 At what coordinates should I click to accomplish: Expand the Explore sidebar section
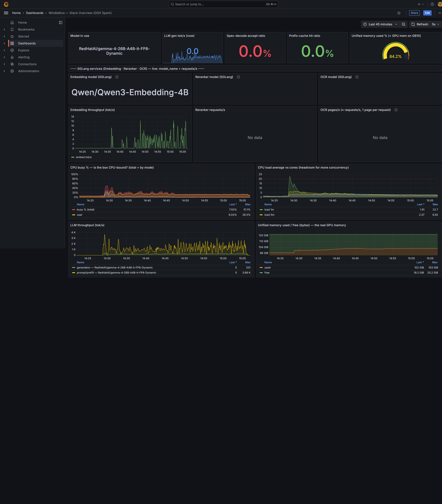coord(4,50)
